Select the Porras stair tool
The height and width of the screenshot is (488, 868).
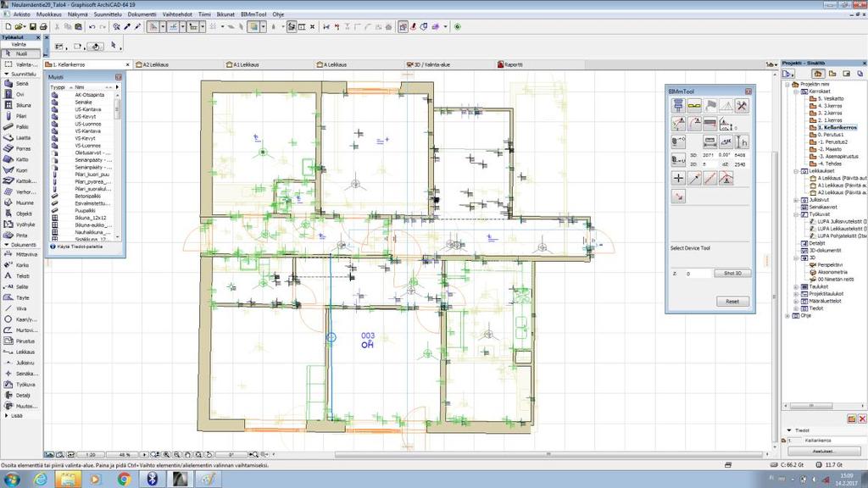pos(20,149)
